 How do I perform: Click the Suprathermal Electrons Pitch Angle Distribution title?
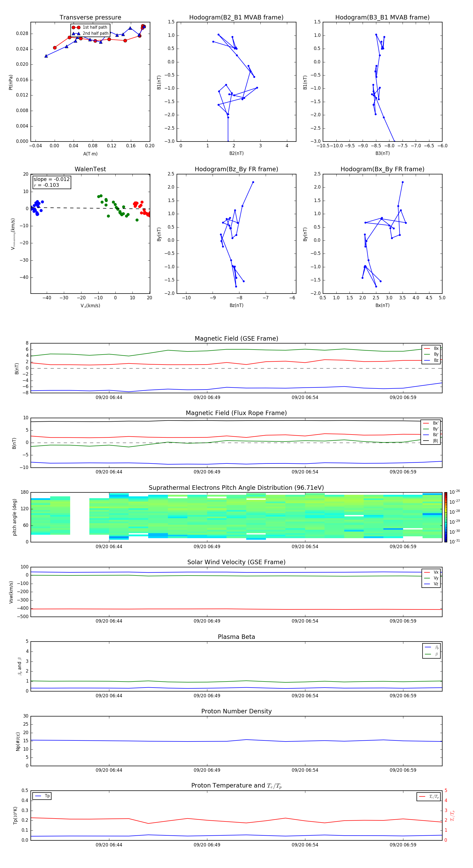tap(236, 488)
